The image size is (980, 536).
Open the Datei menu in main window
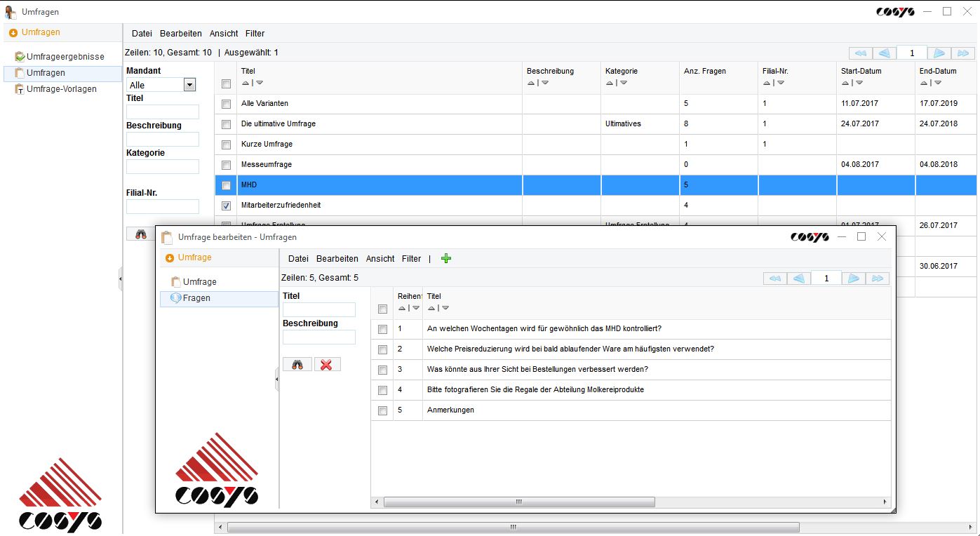pyautogui.click(x=142, y=34)
